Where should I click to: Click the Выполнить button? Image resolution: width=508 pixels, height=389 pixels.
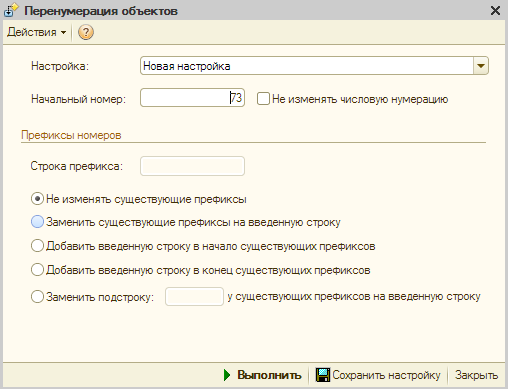pos(262,375)
